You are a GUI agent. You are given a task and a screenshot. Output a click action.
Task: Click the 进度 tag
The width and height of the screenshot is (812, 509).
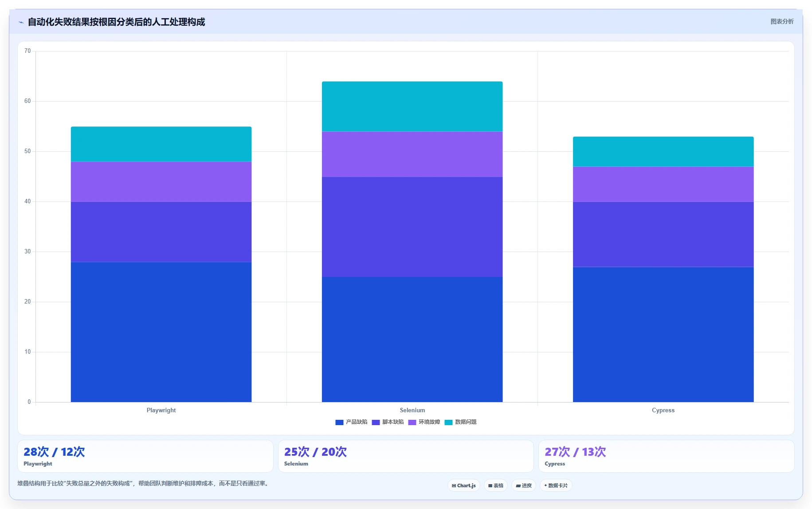coord(524,485)
